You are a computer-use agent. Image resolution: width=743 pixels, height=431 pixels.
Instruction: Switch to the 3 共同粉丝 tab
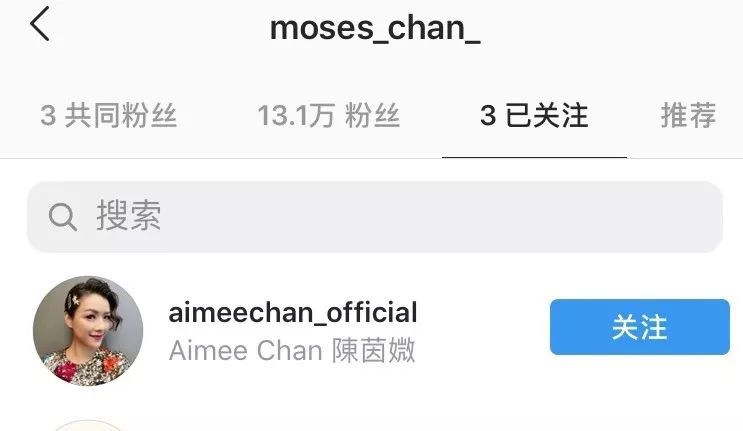pos(109,115)
